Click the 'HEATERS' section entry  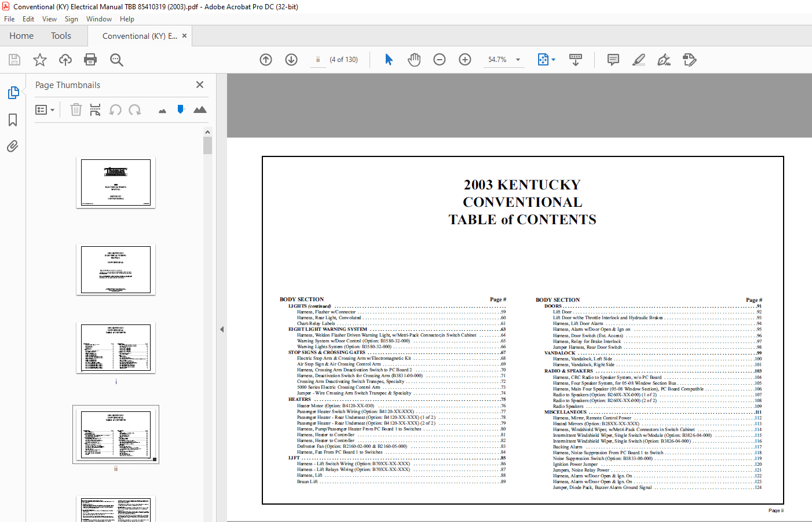point(299,399)
